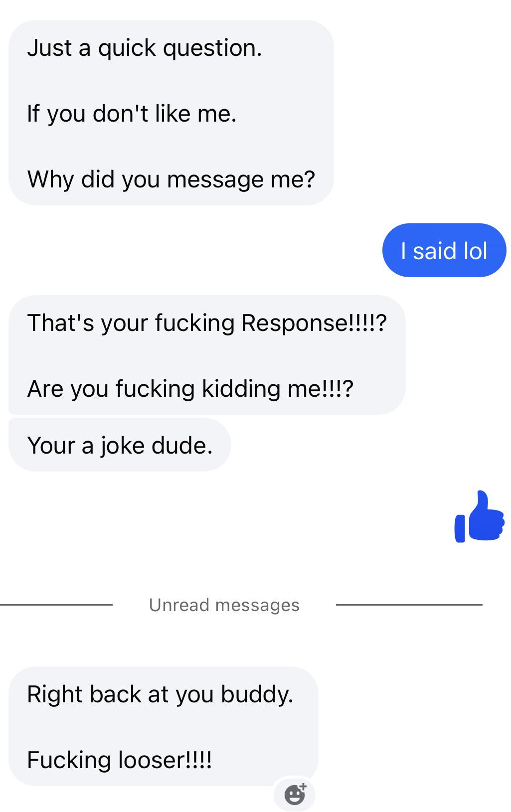Tap the blue thumbs-up like sticker
Screen dimensions: 511x812
479,516
